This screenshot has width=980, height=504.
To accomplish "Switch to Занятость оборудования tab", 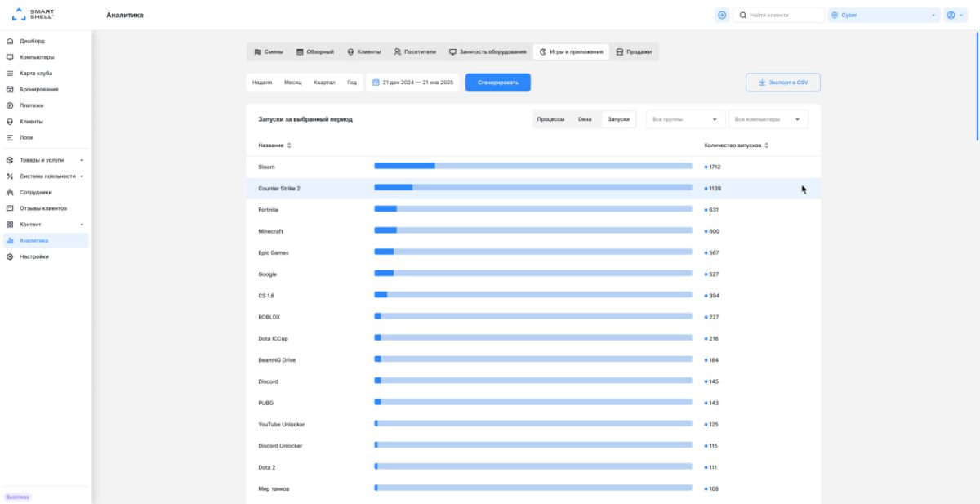I will pyautogui.click(x=488, y=52).
